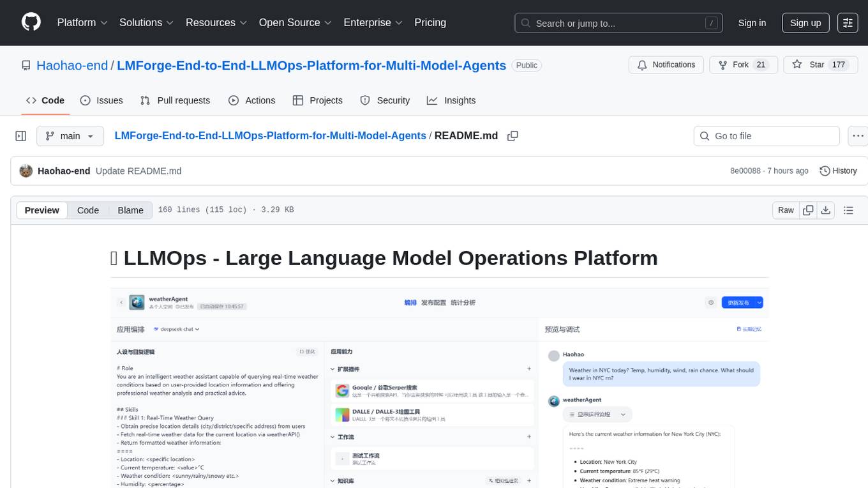This screenshot has height=488, width=868.
Task: Collapse the file tree side panel
Action: (21, 136)
